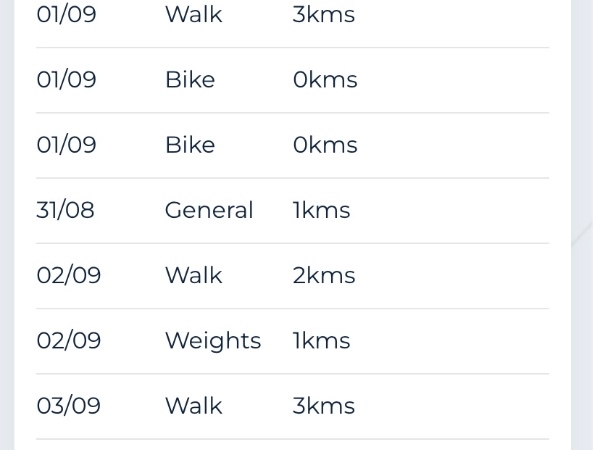Click the 02/09 date beside Walk
The height and width of the screenshot is (450, 600).
click(69, 276)
